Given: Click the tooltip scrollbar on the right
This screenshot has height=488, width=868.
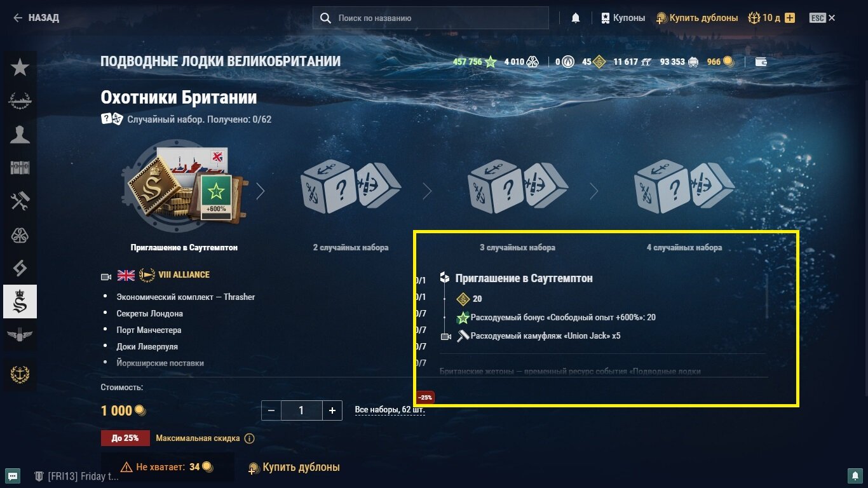Looking at the screenshot, I should (x=767, y=296).
